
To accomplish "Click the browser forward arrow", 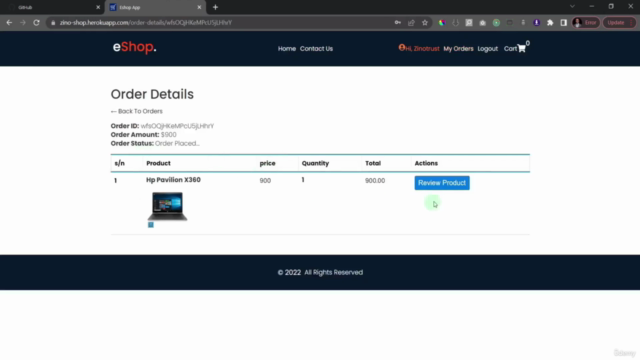I will coord(23,23).
